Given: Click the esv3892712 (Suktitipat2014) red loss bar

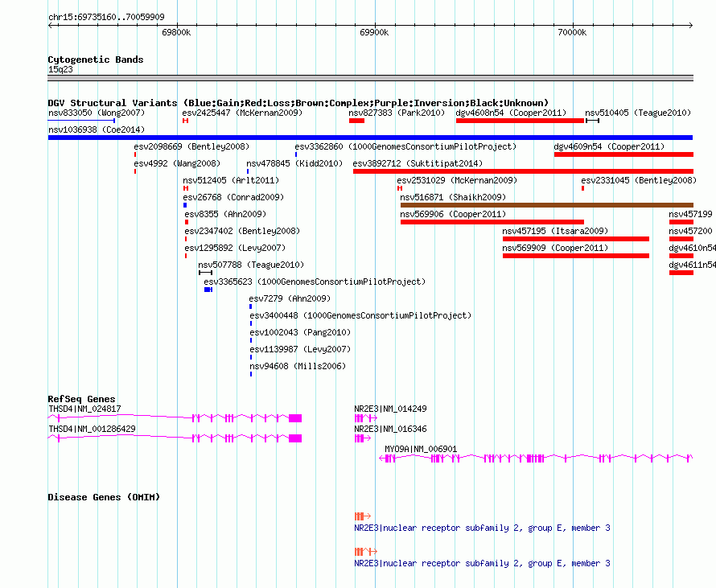Looking at the screenshot, I should [x=523, y=171].
